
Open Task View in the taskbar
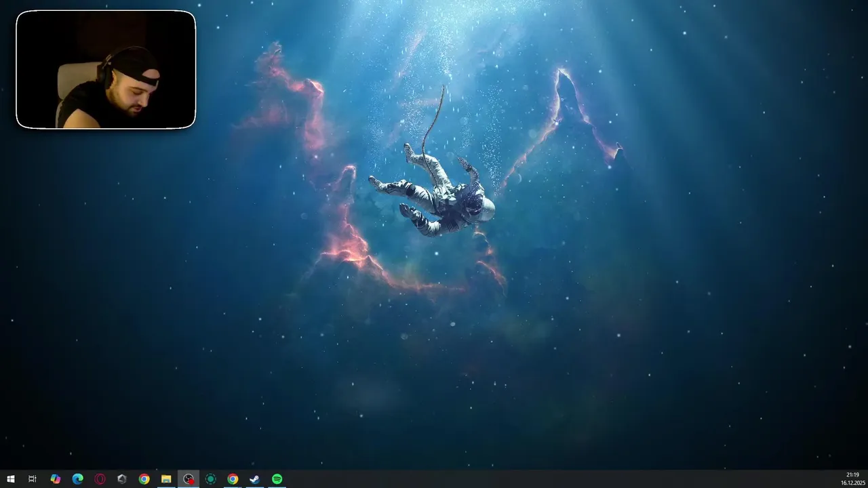32,479
